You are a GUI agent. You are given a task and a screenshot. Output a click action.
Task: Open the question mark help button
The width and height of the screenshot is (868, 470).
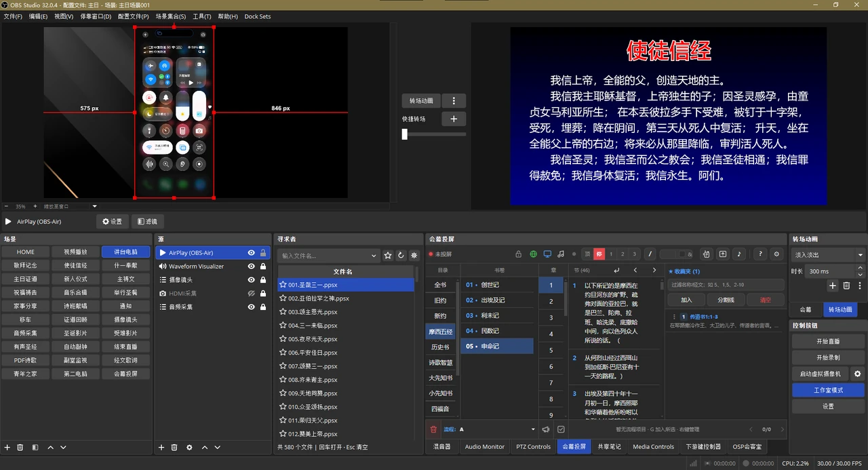coord(760,254)
